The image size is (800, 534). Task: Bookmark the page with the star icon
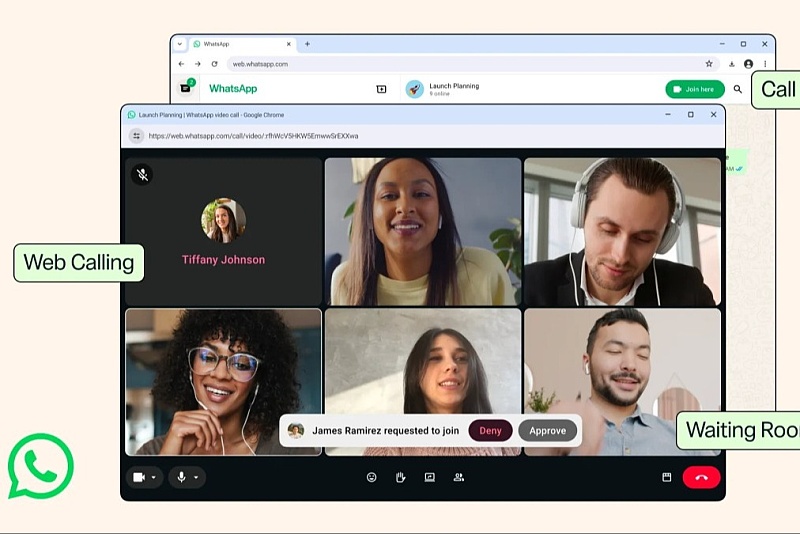pos(709,64)
